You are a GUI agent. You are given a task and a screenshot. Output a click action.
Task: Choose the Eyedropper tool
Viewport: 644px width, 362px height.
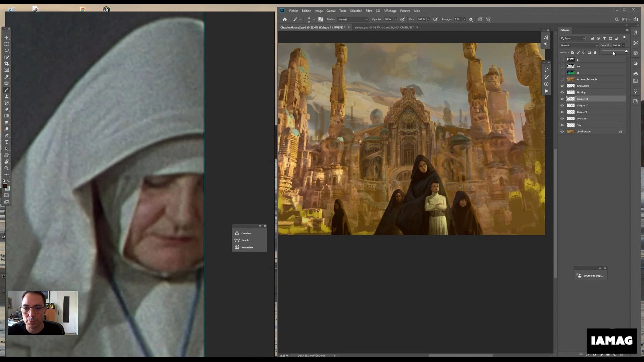click(x=6, y=77)
